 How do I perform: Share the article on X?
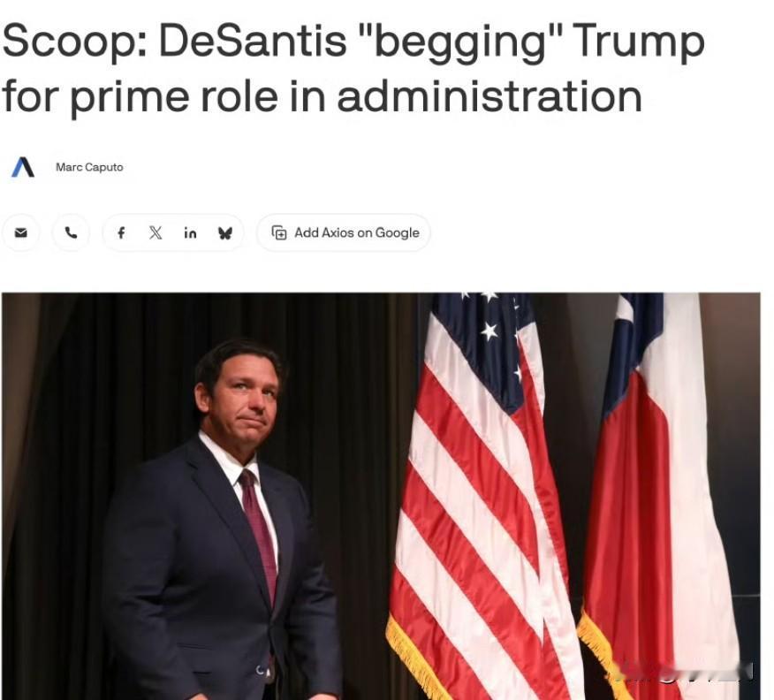tap(156, 232)
